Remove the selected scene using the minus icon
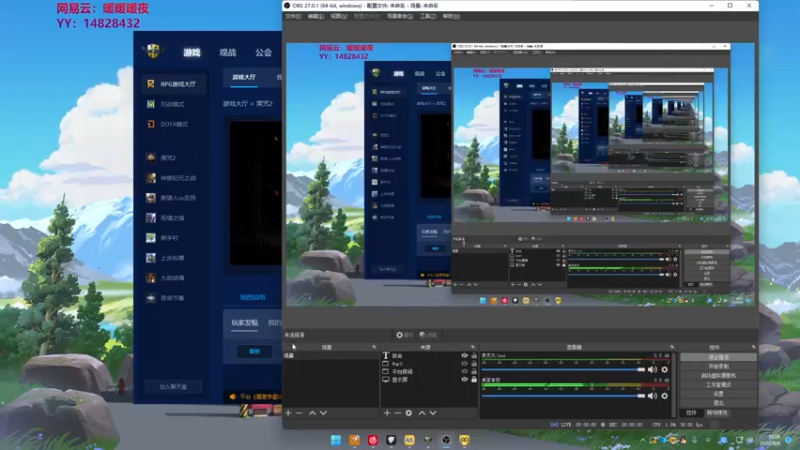This screenshot has height=450, width=800. 299,413
